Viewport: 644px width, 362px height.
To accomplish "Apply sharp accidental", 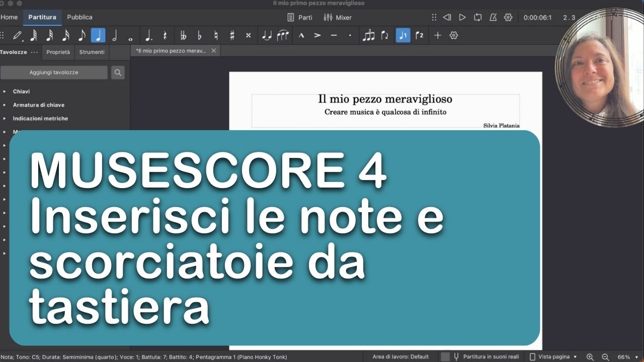I will point(231,35).
